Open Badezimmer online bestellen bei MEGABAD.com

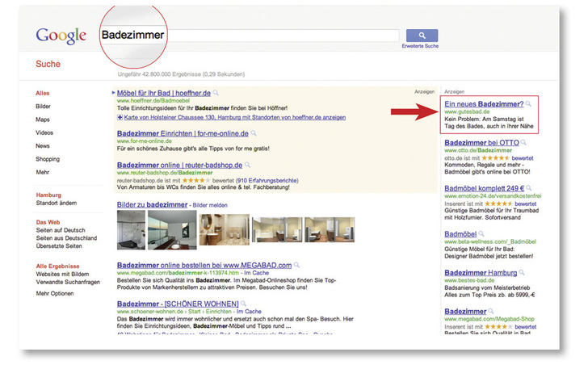tap(204, 265)
